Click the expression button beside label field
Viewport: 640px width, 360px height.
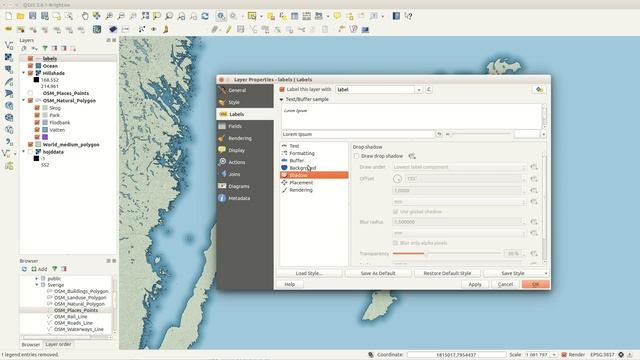pos(429,89)
